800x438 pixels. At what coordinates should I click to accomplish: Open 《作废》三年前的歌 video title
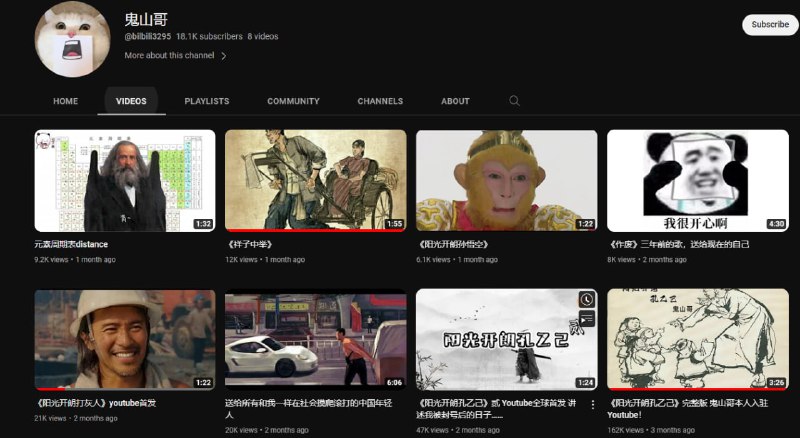click(x=679, y=244)
